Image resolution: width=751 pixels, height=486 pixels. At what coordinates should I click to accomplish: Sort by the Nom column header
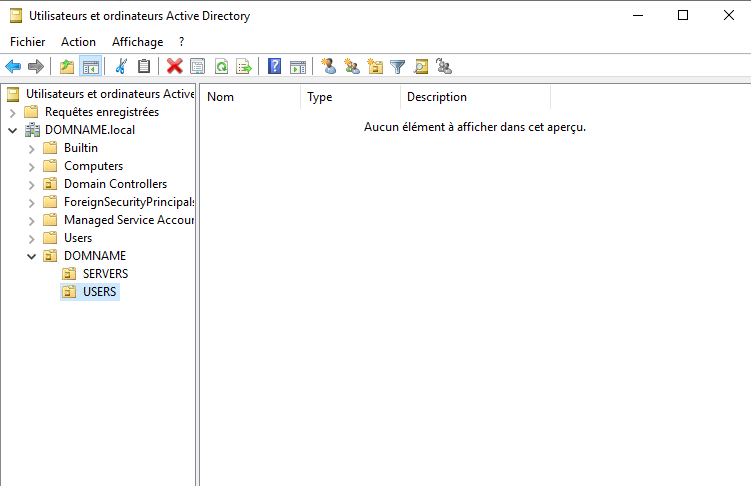pyautogui.click(x=248, y=97)
